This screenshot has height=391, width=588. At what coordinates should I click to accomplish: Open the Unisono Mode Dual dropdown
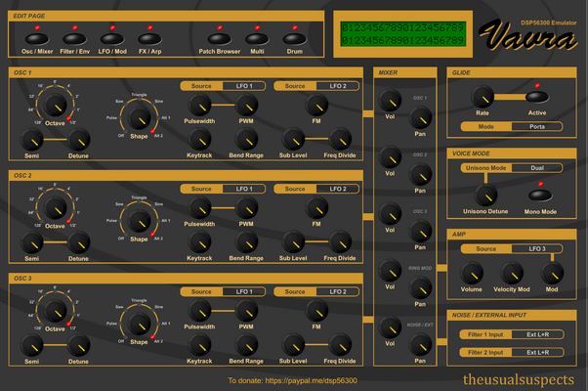point(537,168)
